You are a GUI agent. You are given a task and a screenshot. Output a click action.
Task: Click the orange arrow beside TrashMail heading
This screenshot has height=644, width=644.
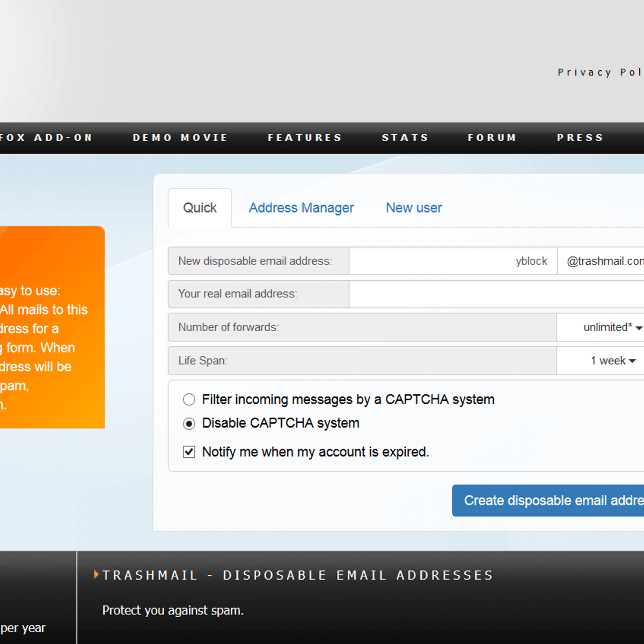pos(97,575)
